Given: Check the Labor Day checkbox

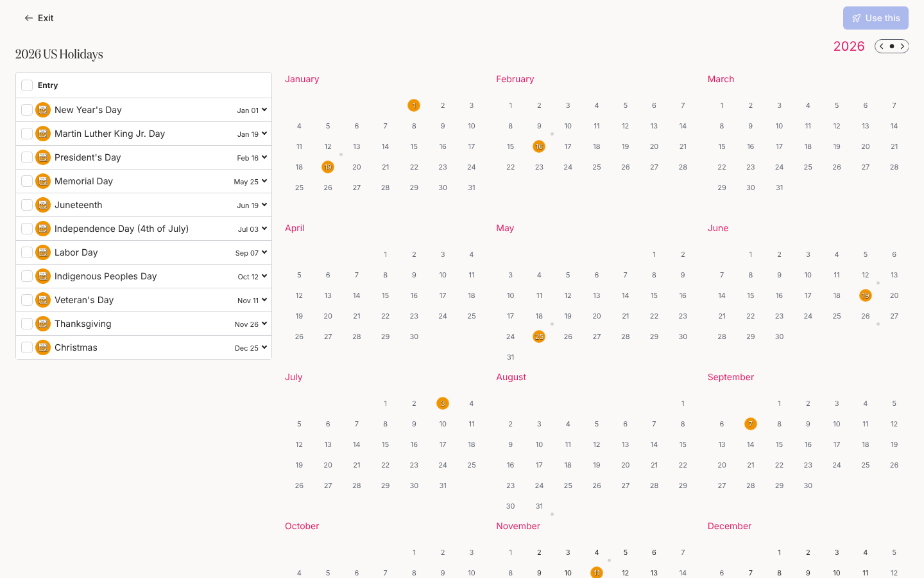Looking at the screenshot, I should pyautogui.click(x=27, y=252).
